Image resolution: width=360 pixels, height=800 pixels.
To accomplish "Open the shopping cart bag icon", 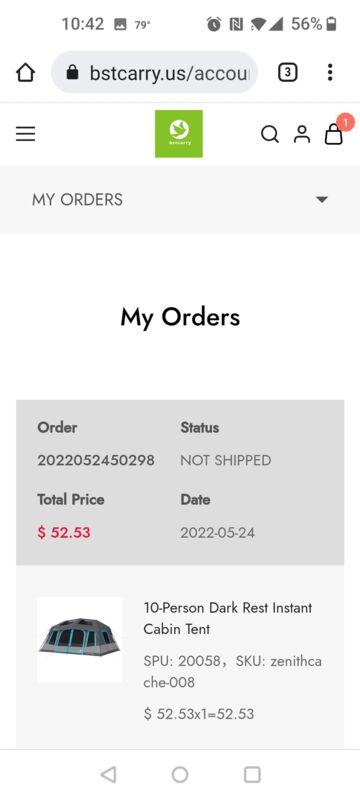I will click(x=334, y=135).
